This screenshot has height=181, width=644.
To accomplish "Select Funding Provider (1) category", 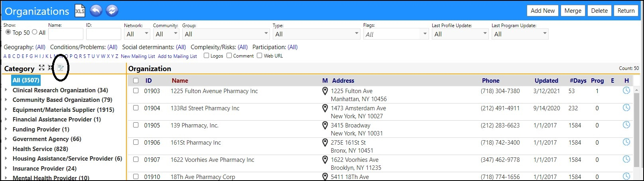I will point(41,129).
